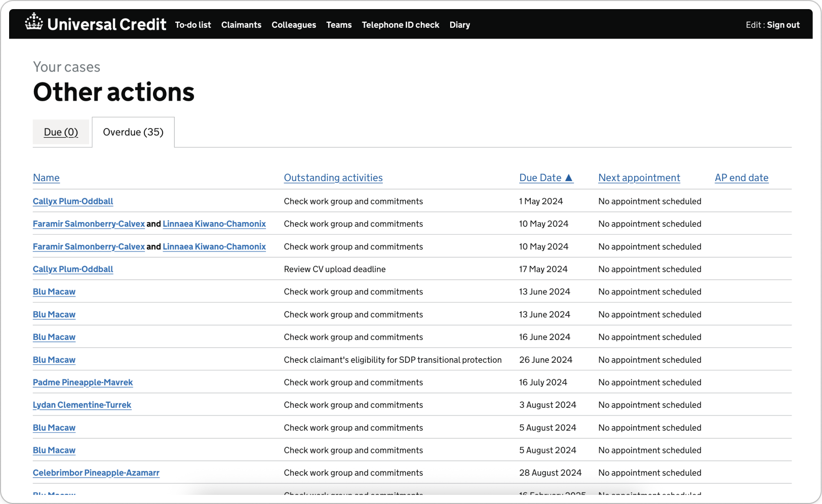Click the '3 August 2024' due date cell
Viewport: 822px width, 504px height.
click(x=547, y=405)
